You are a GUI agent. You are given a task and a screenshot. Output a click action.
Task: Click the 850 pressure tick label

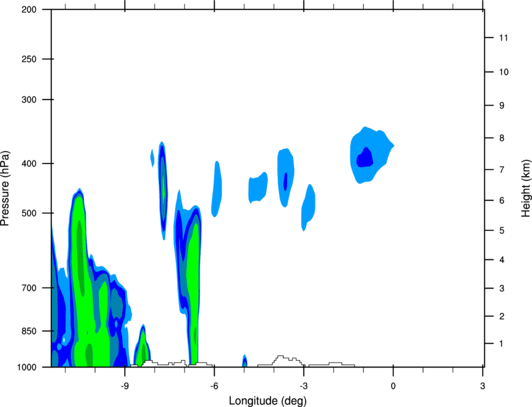click(x=29, y=331)
